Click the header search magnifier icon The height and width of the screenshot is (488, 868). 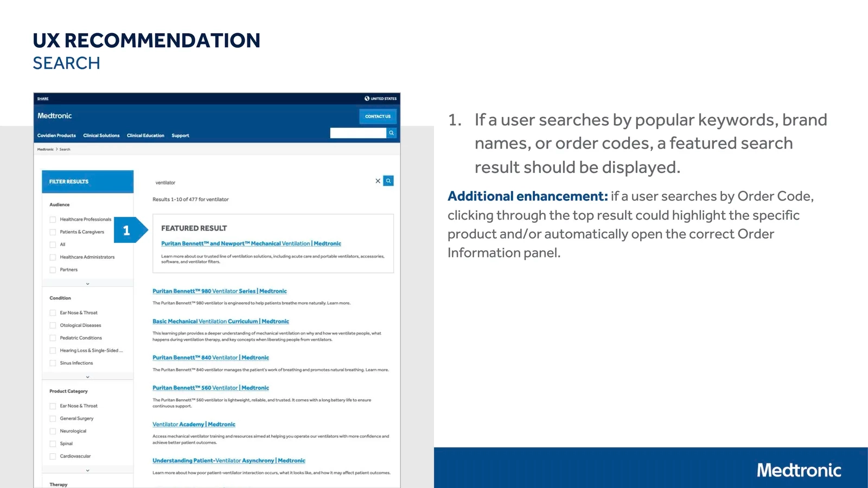pyautogui.click(x=392, y=133)
